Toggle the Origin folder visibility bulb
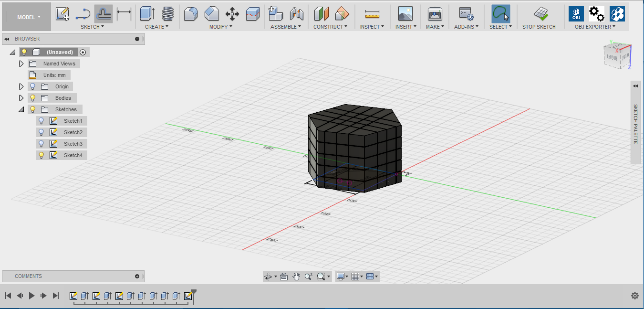Image resolution: width=644 pixels, height=309 pixels. (x=32, y=86)
